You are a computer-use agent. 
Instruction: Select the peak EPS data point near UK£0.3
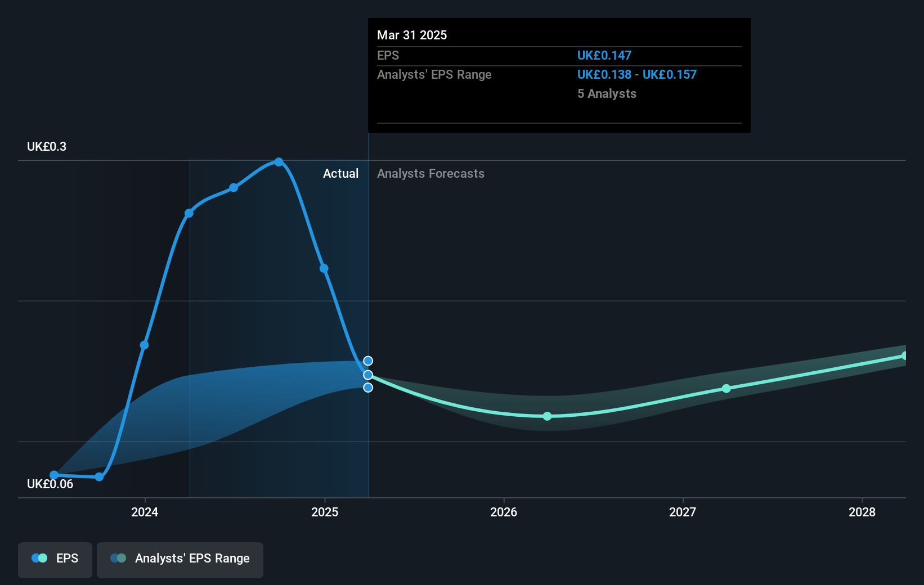pos(279,162)
